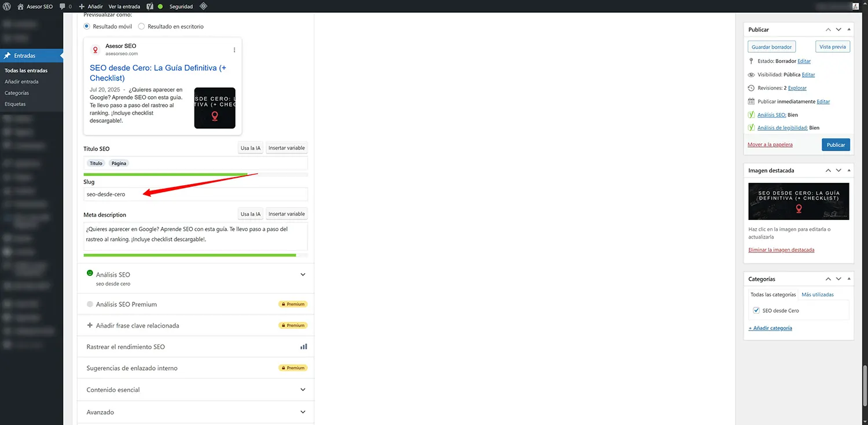The width and height of the screenshot is (868, 425).
Task: Open the three-dot menu in Google preview
Action: (x=234, y=50)
